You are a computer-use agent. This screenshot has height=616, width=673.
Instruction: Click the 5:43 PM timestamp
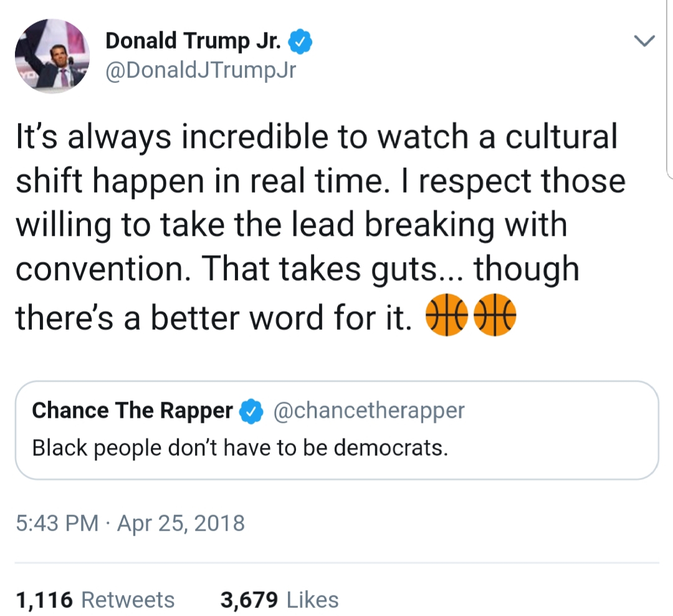57,523
